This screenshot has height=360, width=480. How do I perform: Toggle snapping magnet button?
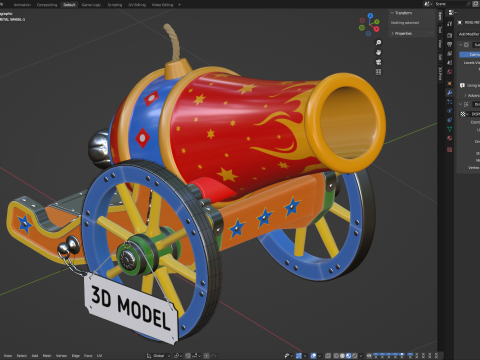(188, 356)
